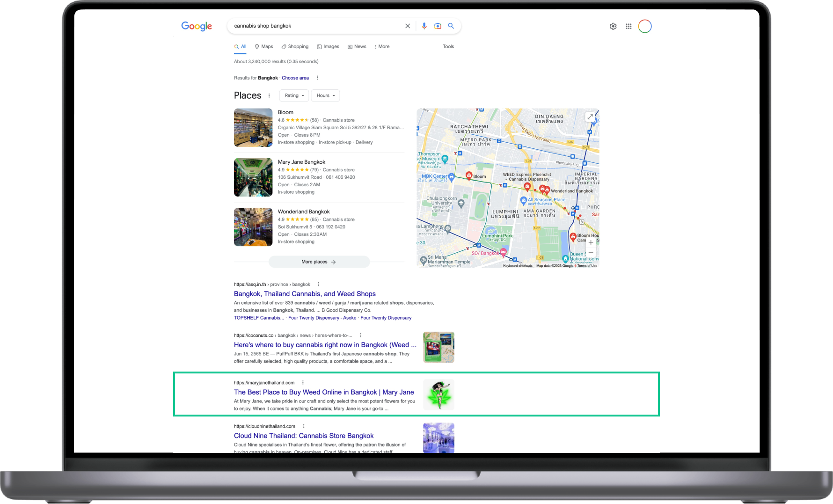Open Bangkok, Thailand Cannabis, and Weed Shops result
Viewport: 833px width, 504px height.
point(305,294)
